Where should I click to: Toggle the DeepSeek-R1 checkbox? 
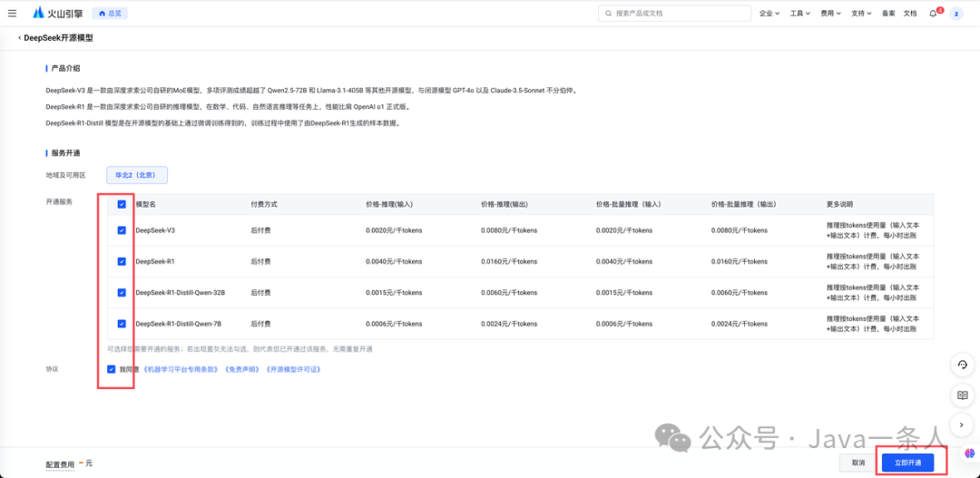(x=122, y=261)
